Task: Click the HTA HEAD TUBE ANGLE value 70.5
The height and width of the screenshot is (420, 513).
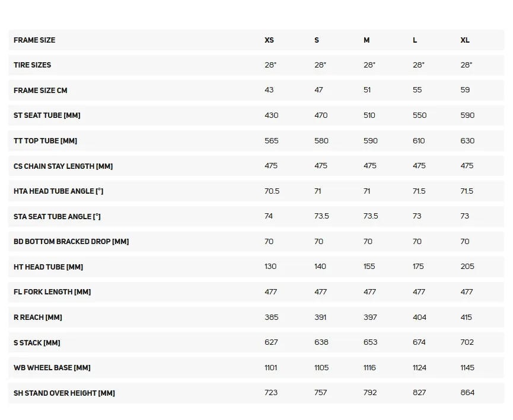Action: [272, 191]
